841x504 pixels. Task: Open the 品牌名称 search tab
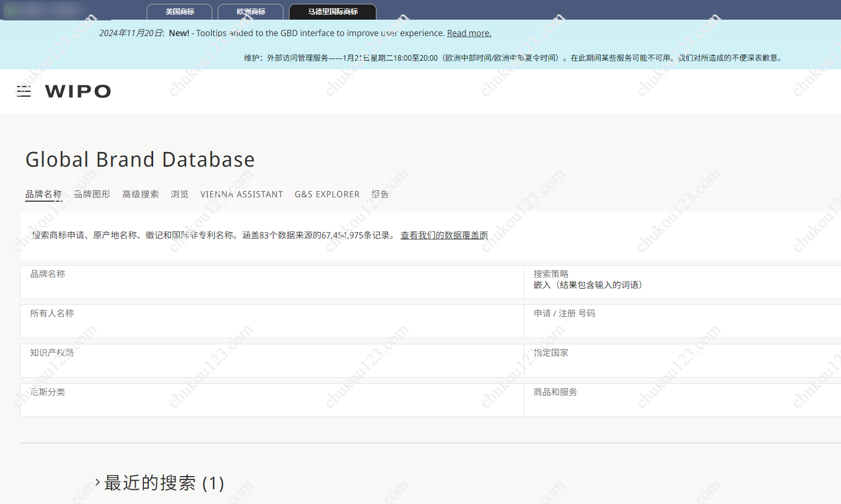44,194
